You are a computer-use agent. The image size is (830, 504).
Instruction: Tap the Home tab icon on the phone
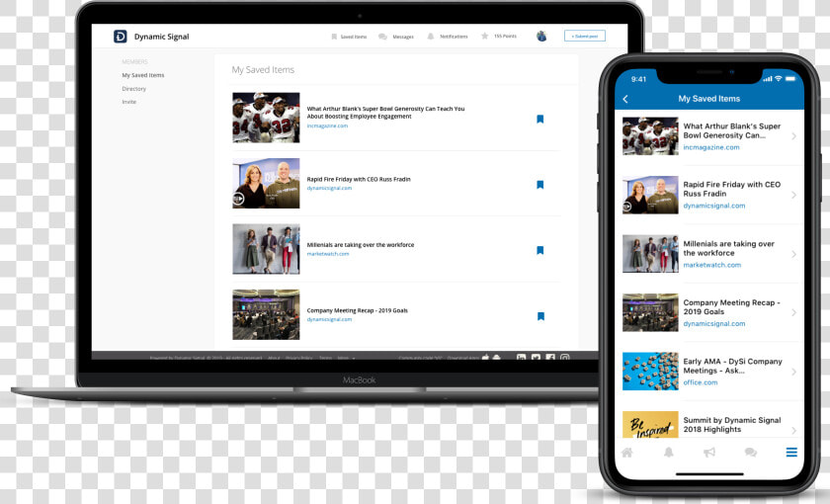627,453
